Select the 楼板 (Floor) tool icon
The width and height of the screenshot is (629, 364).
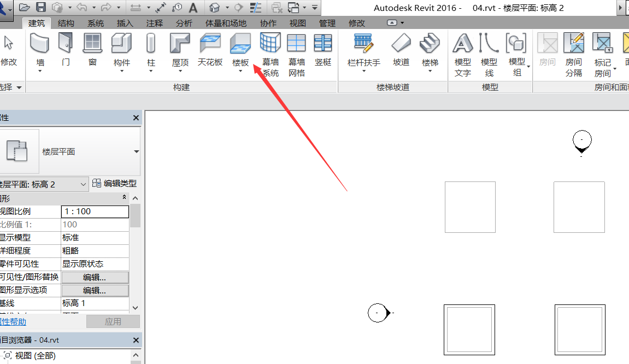240,43
